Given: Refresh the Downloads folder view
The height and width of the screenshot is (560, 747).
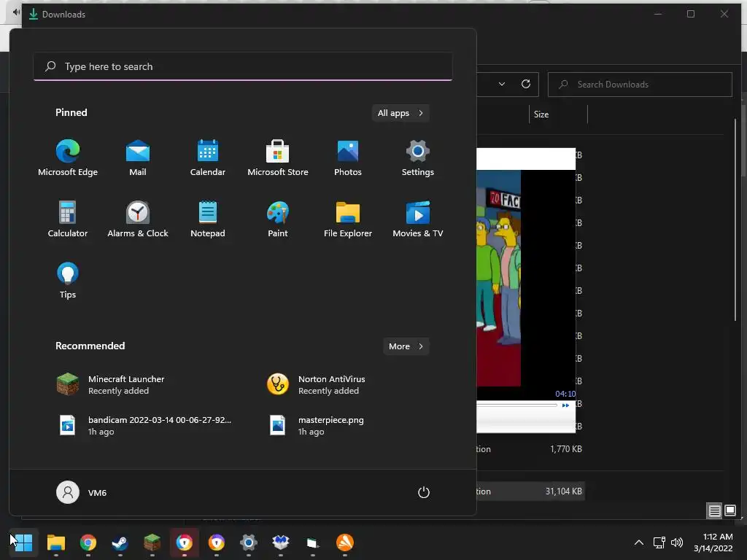Looking at the screenshot, I should click(526, 84).
